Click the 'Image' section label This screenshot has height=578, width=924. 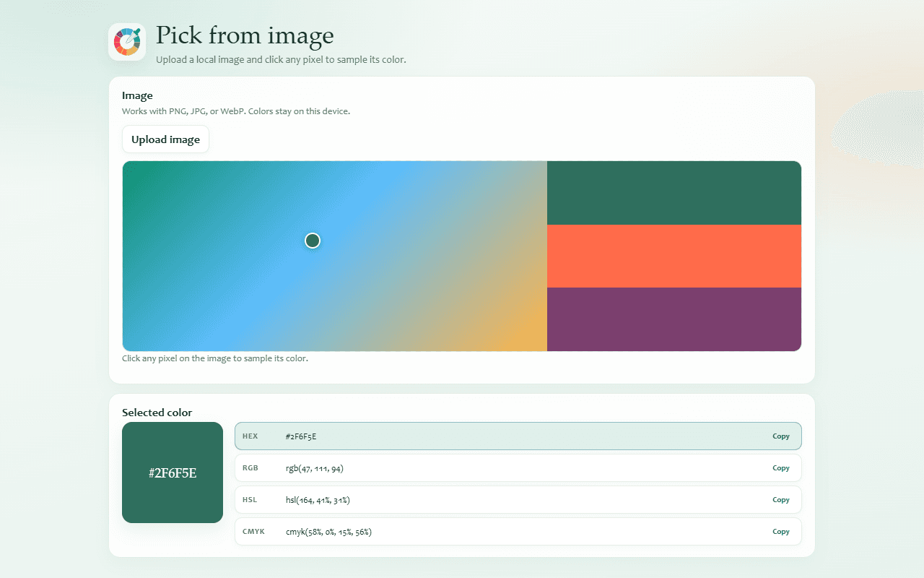click(x=137, y=95)
